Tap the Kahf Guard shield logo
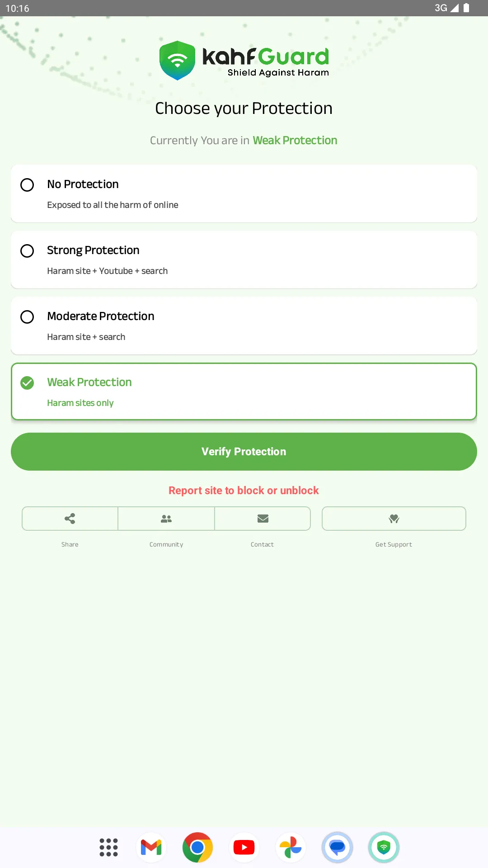 click(177, 60)
